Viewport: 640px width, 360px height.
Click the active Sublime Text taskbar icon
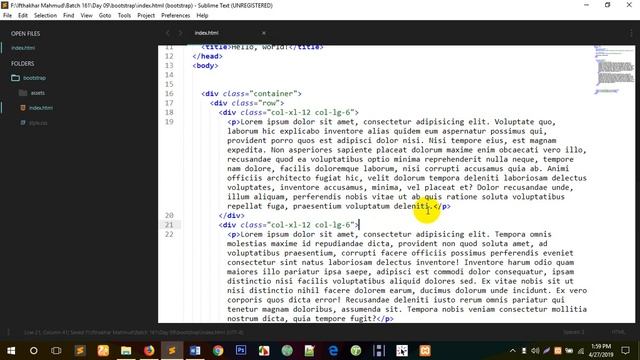(172, 351)
